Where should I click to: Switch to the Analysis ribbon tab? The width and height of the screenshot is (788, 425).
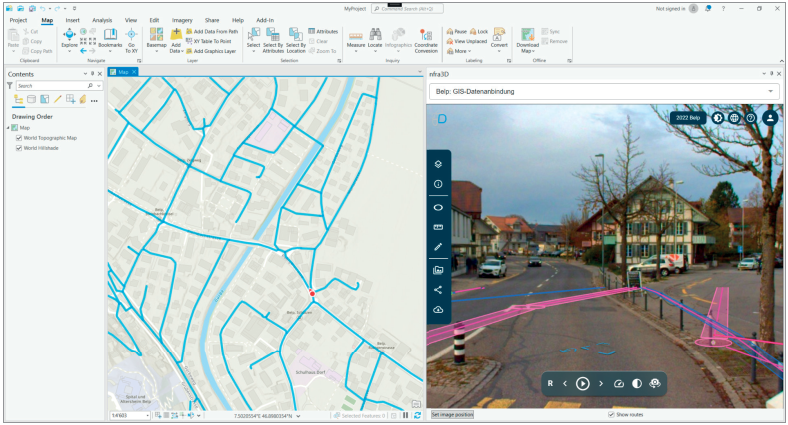pos(102,20)
